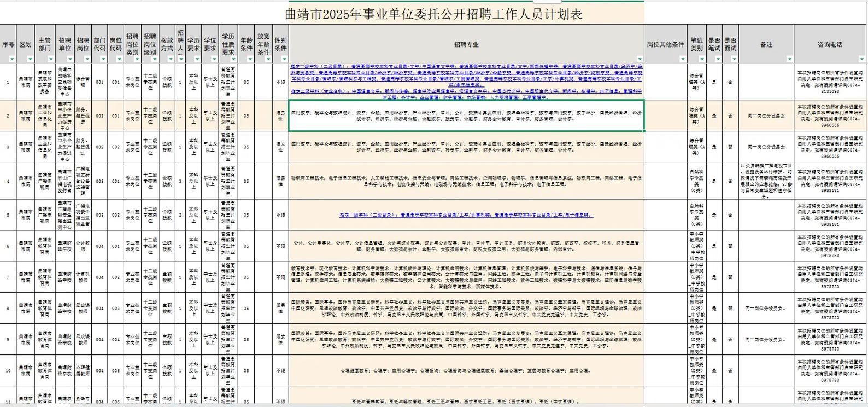Screen dimensions: 868x407
Task: Select row 2's highlighted 招聘专业 cell
Action: [466, 115]
